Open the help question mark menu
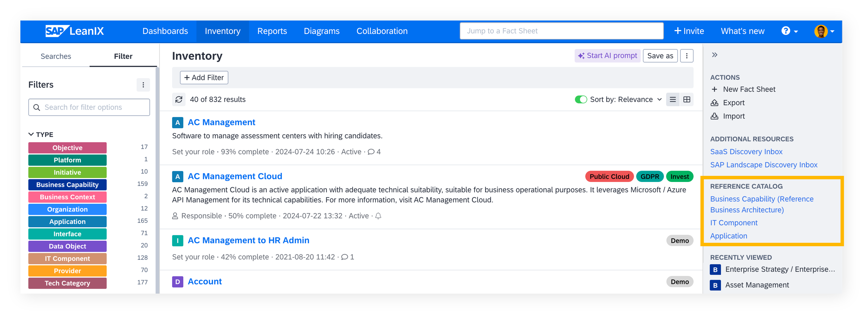Image resolution: width=868 pixels, height=319 pixels. 789,31
